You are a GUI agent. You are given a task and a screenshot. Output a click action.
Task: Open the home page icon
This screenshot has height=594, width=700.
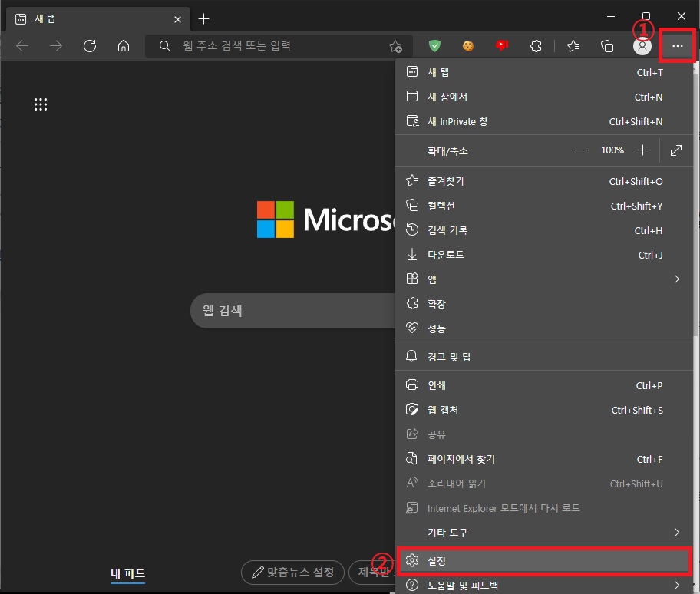point(124,45)
